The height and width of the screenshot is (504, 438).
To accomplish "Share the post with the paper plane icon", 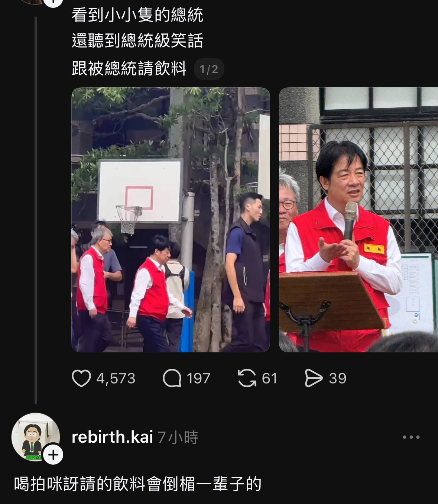I will point(314,378).
